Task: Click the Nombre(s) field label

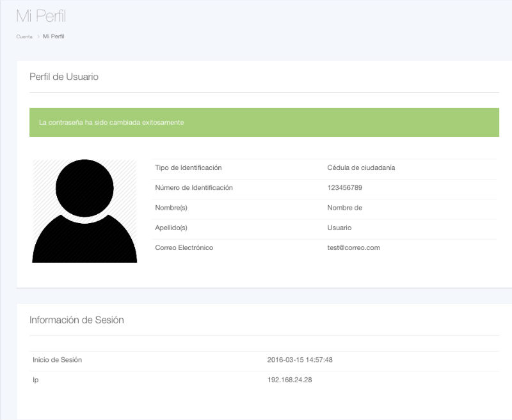Action: pyautogui.click(x=171, y=208)
